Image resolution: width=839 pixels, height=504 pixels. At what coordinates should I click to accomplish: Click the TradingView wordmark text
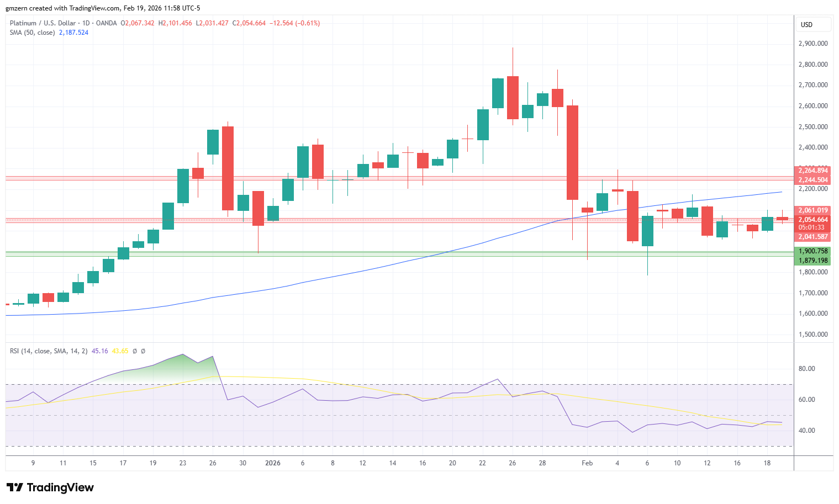tap(60, 487)
